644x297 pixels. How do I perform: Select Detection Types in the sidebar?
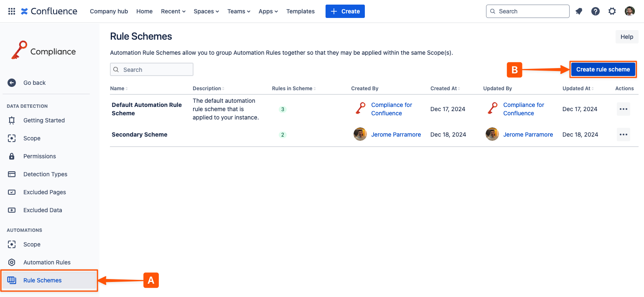[x=45, y=174]
